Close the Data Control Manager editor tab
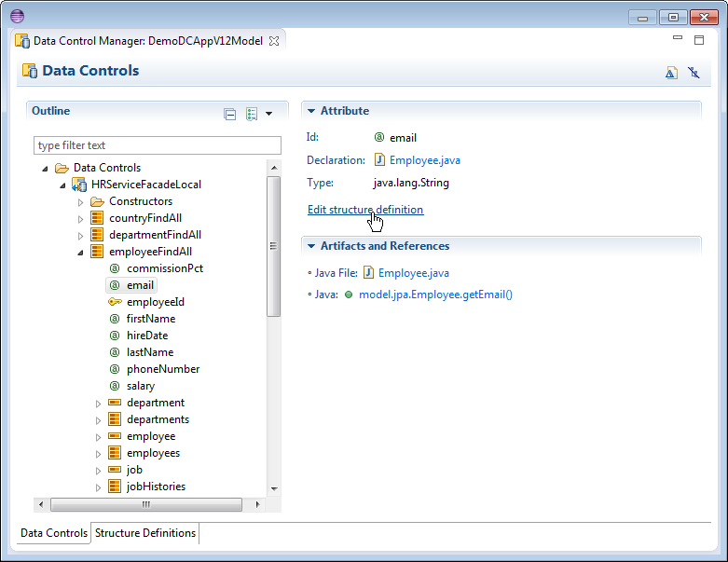This screenshot has height=562, width=728. click(274, 41)
